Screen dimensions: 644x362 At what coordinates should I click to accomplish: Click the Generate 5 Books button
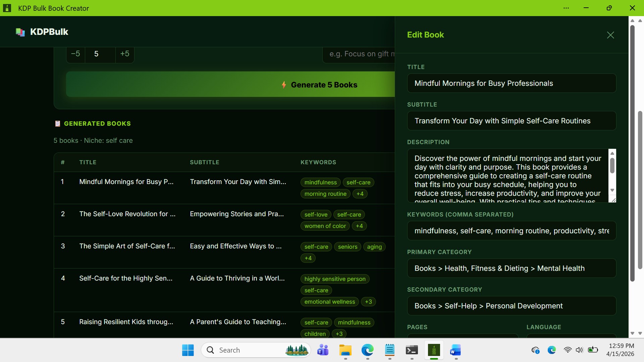pos(230,84)
